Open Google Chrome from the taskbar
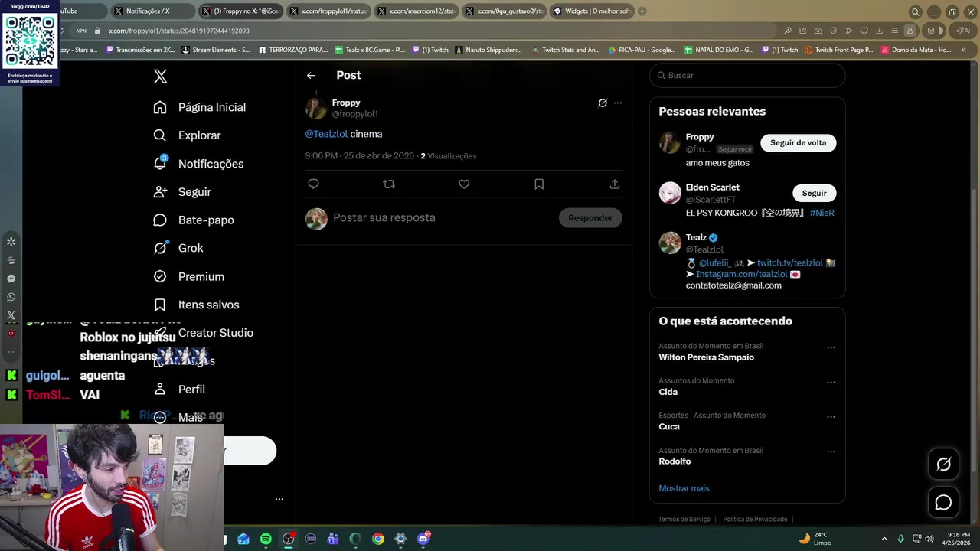 [x=378, y=539]
